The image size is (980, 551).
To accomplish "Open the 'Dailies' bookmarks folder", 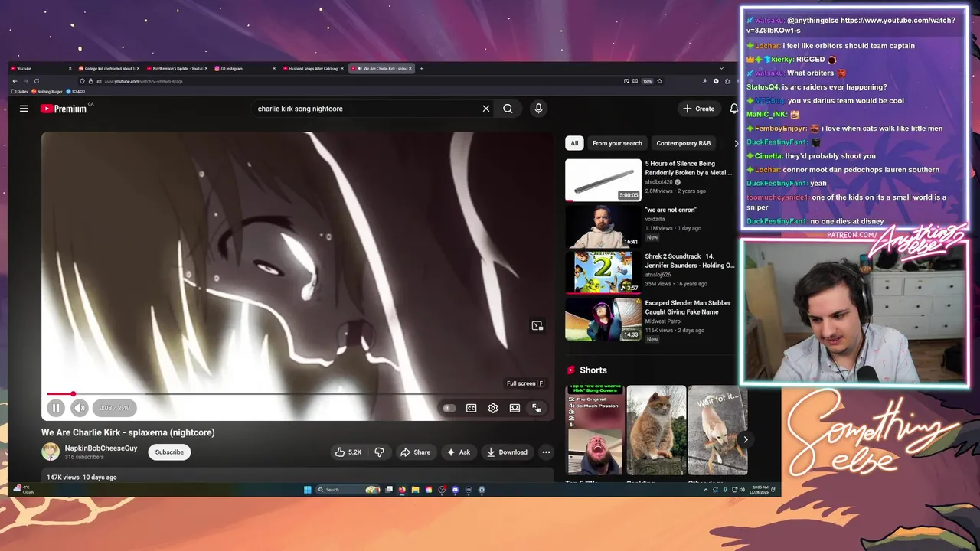I will 20,91.
